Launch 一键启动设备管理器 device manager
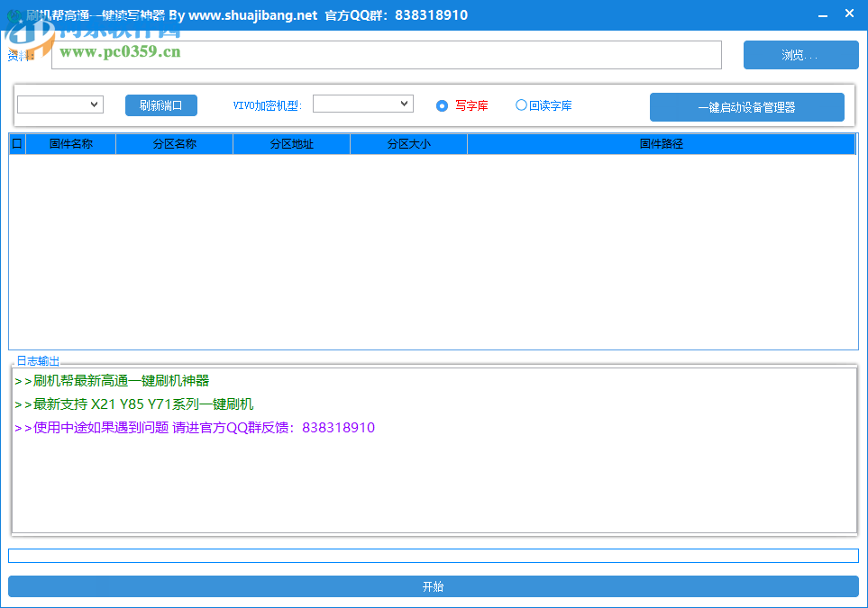 pos(746,107)
